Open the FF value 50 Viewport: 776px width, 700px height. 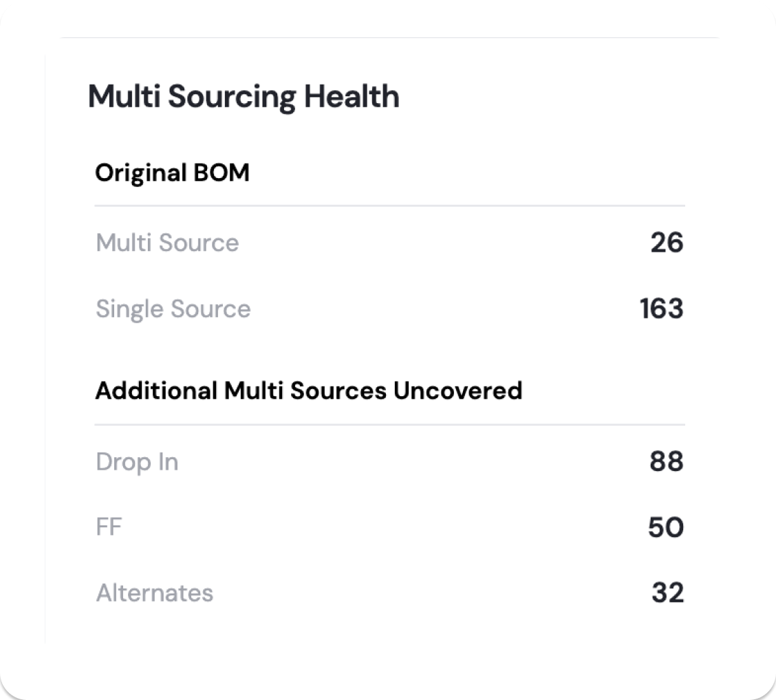tap(665, 527)
